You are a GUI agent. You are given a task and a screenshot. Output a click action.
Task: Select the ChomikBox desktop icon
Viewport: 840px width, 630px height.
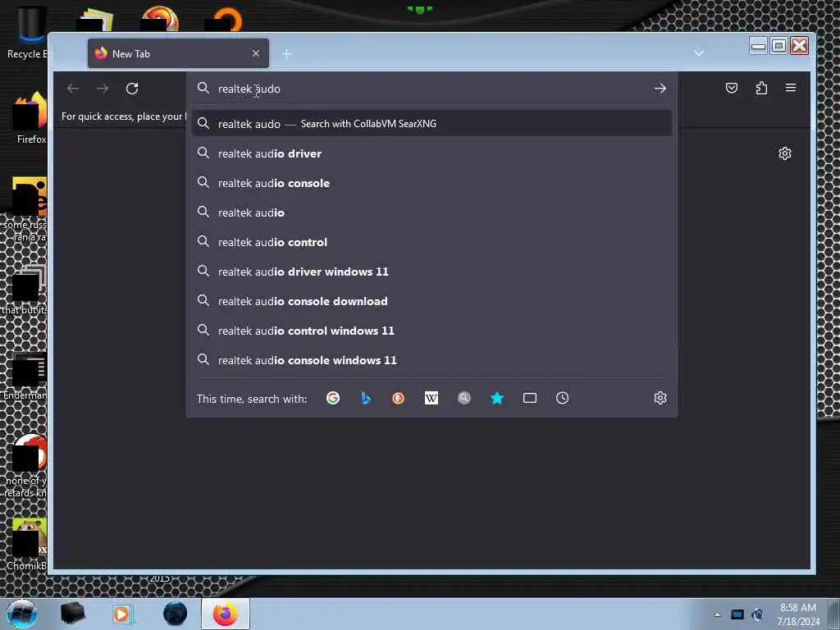pyautogui.click(x=27, y=544)
